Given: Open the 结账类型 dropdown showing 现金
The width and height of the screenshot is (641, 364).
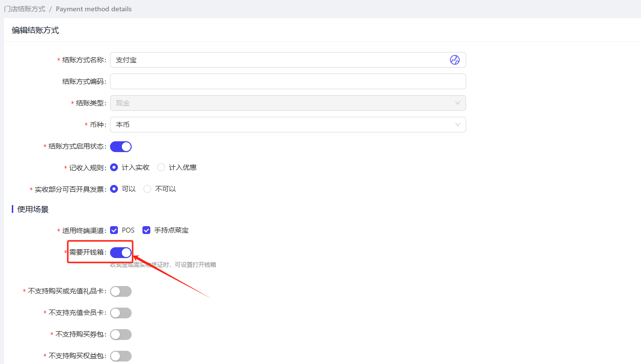Looking at the screenshot, I should coord(288,103).
